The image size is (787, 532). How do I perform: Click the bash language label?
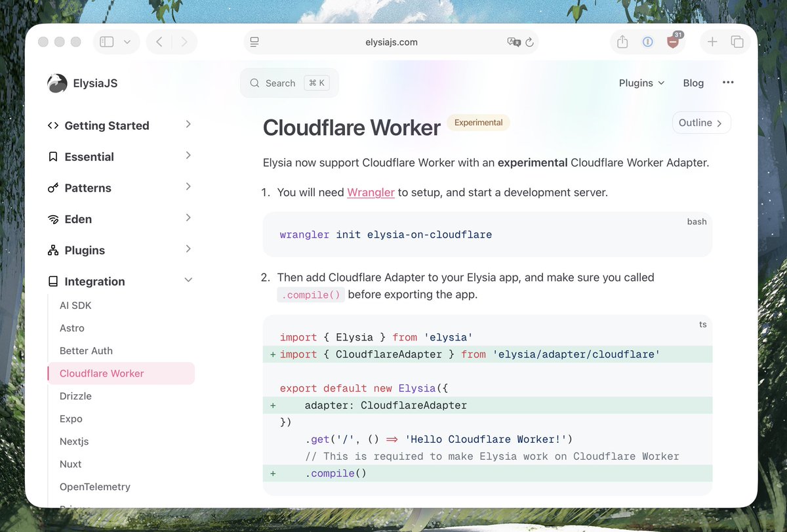(x=696, y=222)
